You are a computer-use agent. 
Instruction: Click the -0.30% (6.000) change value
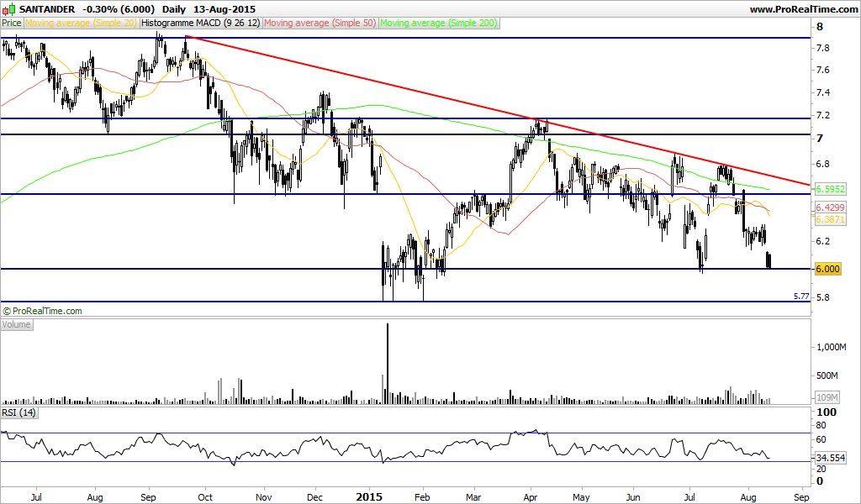point(119,9)
